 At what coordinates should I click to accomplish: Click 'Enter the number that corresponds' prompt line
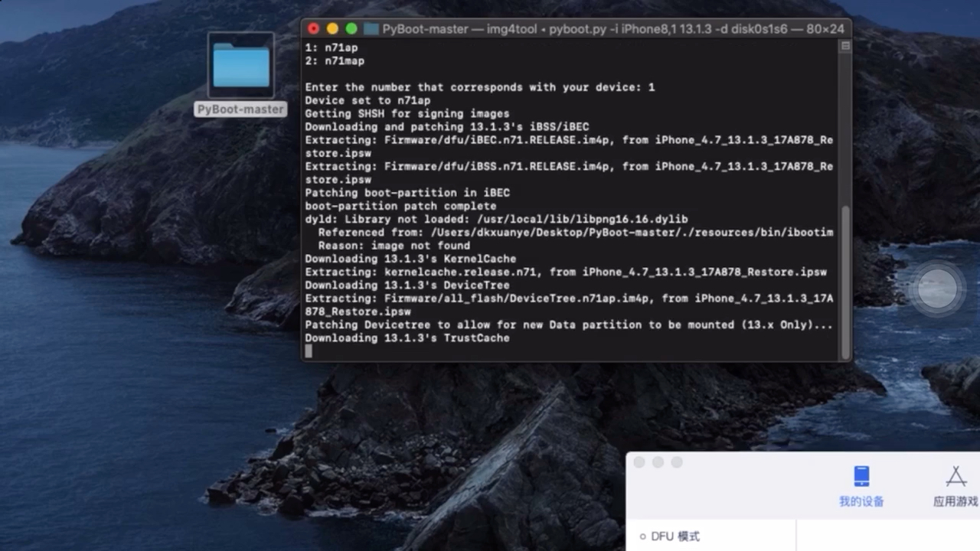click(x=480, y=87)
